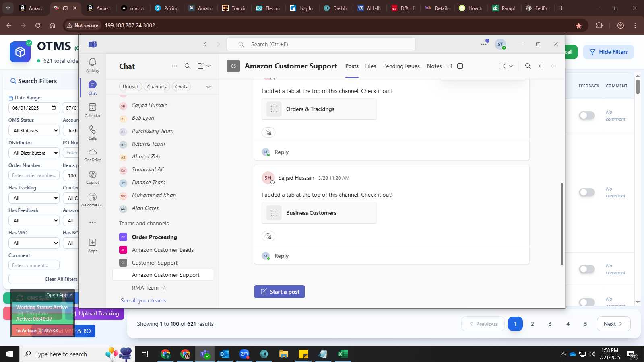This screenshot has width=644, height=362.
Task: Open Zoom from the Windows taskbar
Action: [244, 354]
